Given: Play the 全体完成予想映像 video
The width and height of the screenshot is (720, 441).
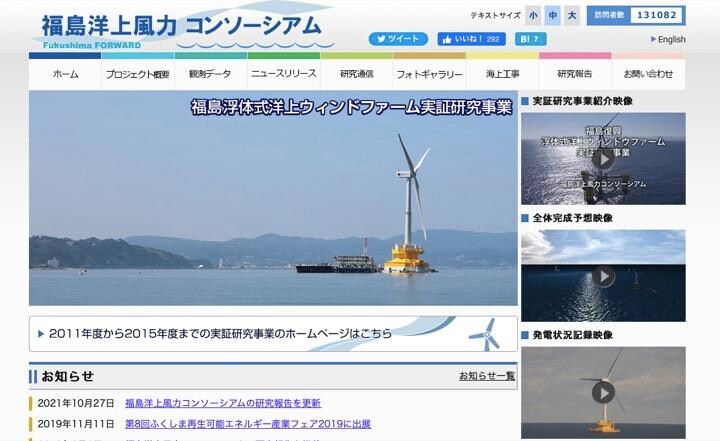Looking at the screenshot, I should tap(603, 276).
